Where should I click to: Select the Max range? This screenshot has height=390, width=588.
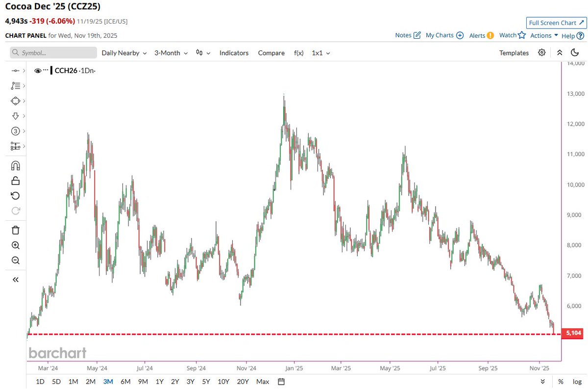click(x=263, y=381)
